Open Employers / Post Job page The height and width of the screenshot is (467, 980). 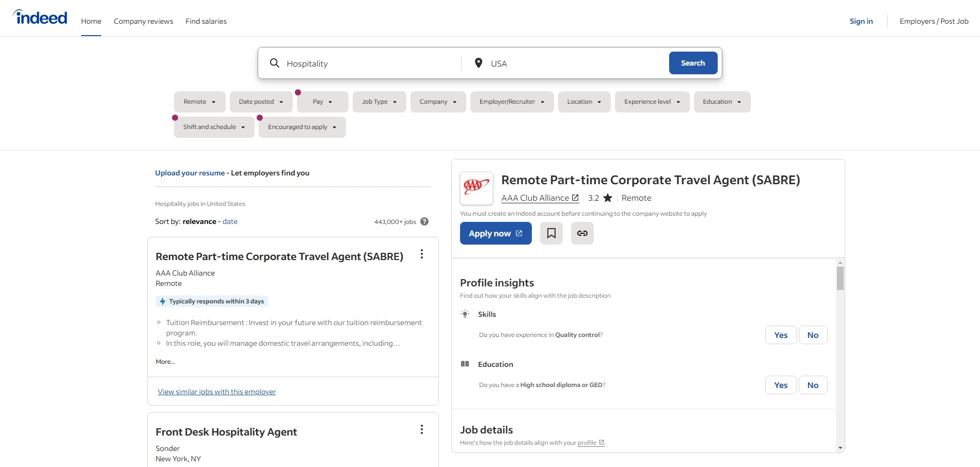(x=934, y=21)
